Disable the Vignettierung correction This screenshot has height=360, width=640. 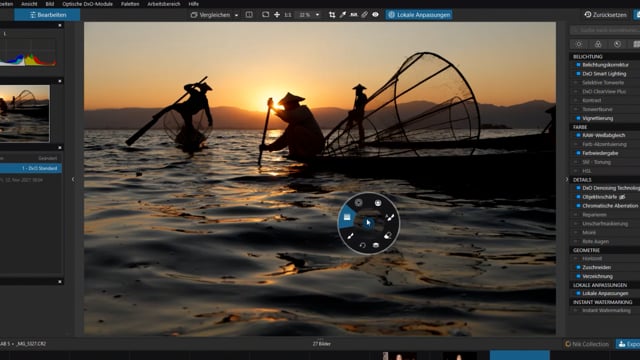578,118
